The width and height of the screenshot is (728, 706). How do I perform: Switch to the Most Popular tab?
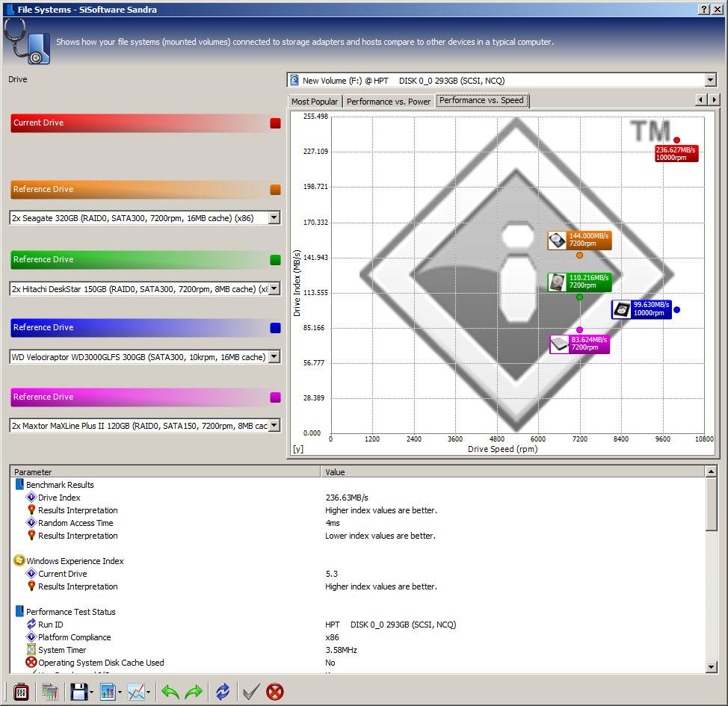click(x=315, y=101)
